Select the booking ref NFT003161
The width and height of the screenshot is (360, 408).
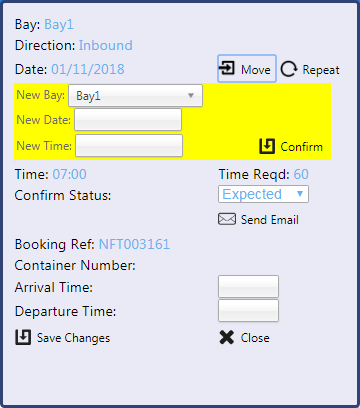pos(134,244)
